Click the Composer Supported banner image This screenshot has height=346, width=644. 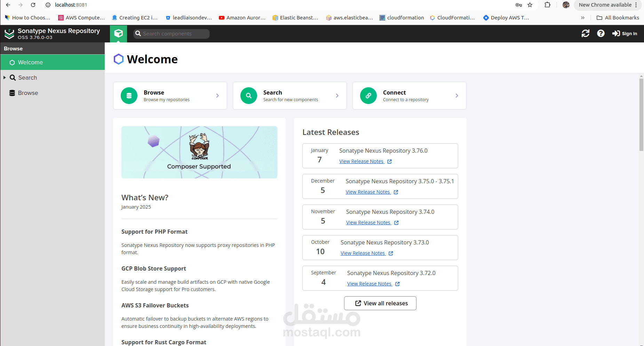[199, 152]
